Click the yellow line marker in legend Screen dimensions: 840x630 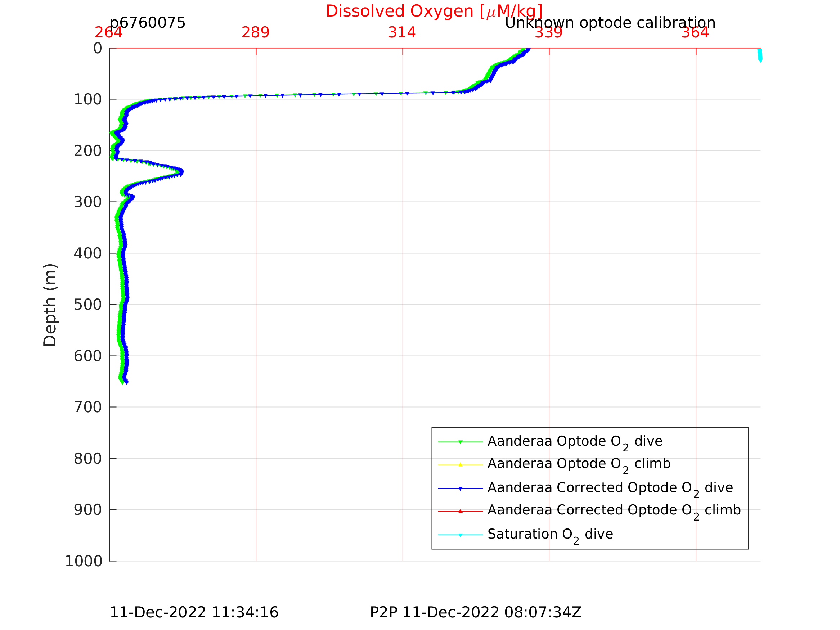460,465
